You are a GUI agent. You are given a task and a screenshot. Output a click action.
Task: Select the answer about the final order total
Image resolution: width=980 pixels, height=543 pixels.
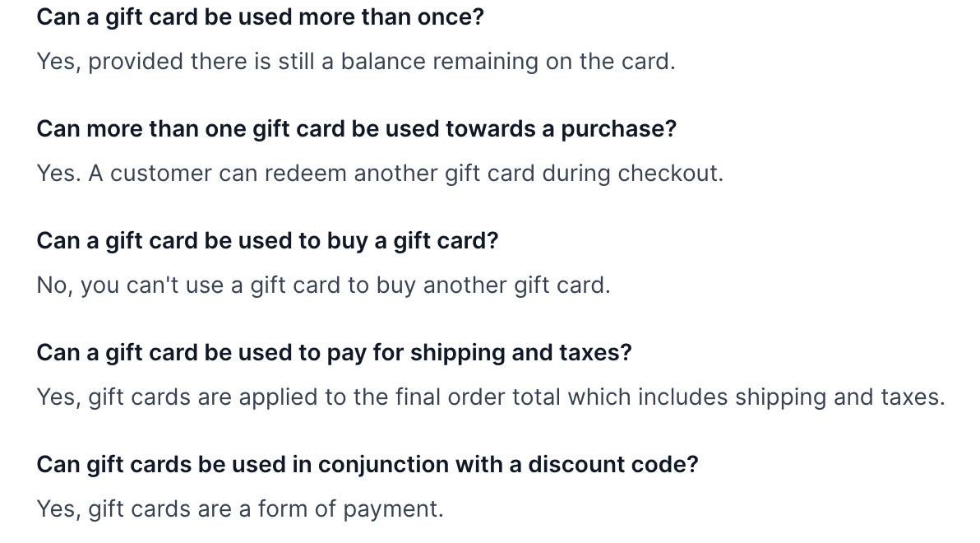coord(492,398)
